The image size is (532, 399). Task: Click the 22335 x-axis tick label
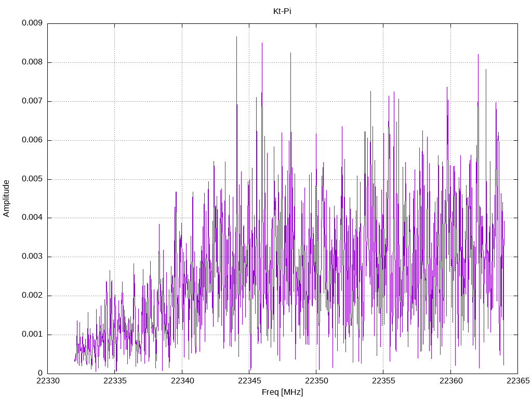[x=115, y=381]
